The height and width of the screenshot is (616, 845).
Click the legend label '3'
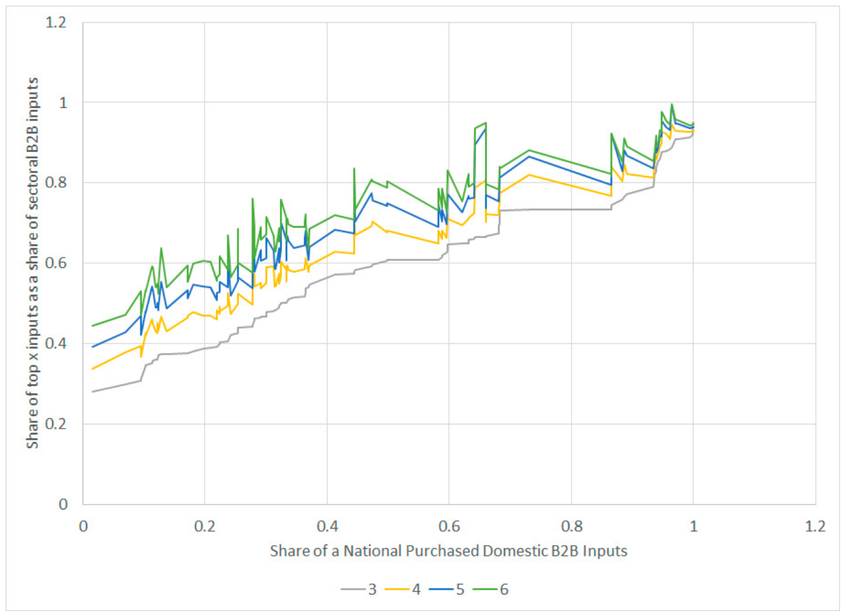coord(372,590)
